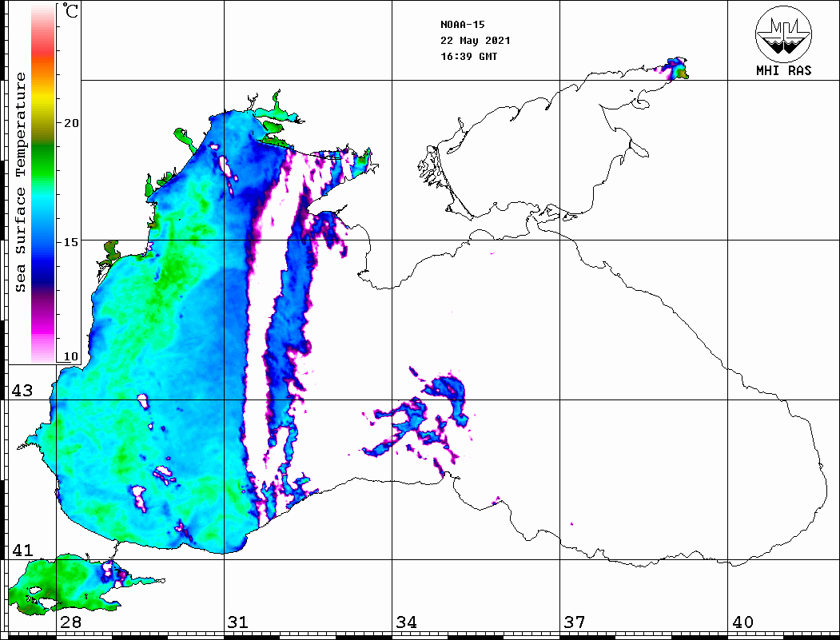The width and height of the screenshot is (840, 640).
Task: Click the '10' tick on temperature scale
Action: tap(71, 356)
